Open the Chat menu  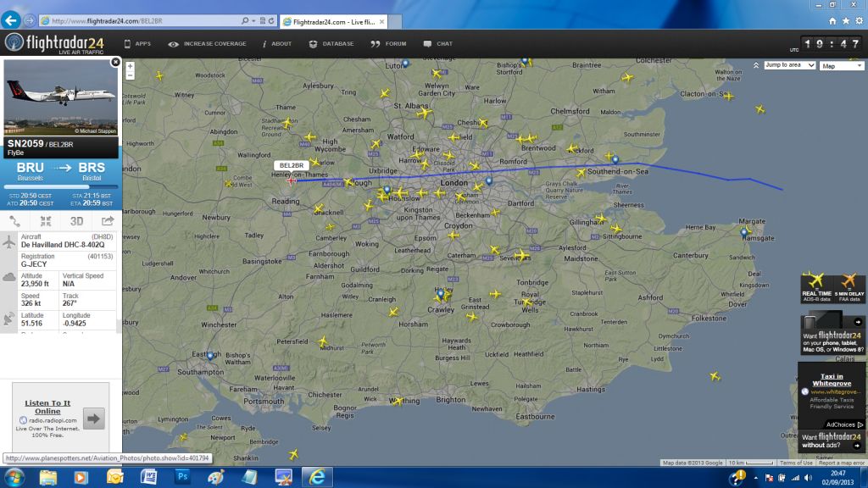pos(438,44)
